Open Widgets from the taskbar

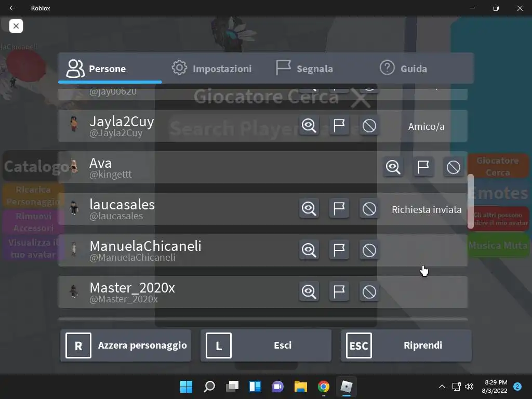coord(255,387)
